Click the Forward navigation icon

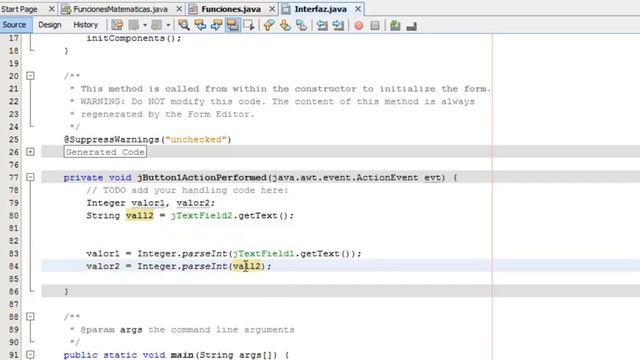click(156, 25)
